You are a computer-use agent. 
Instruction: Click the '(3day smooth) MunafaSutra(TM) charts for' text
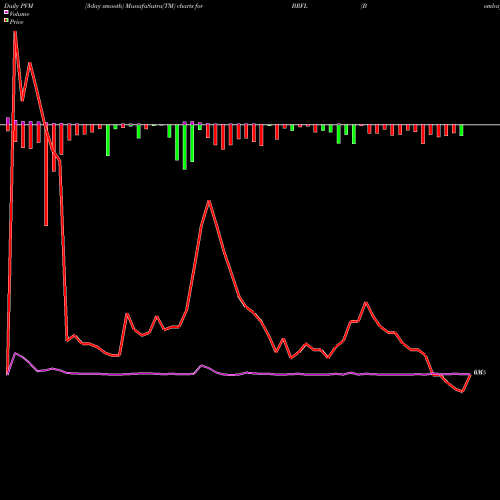144,6
